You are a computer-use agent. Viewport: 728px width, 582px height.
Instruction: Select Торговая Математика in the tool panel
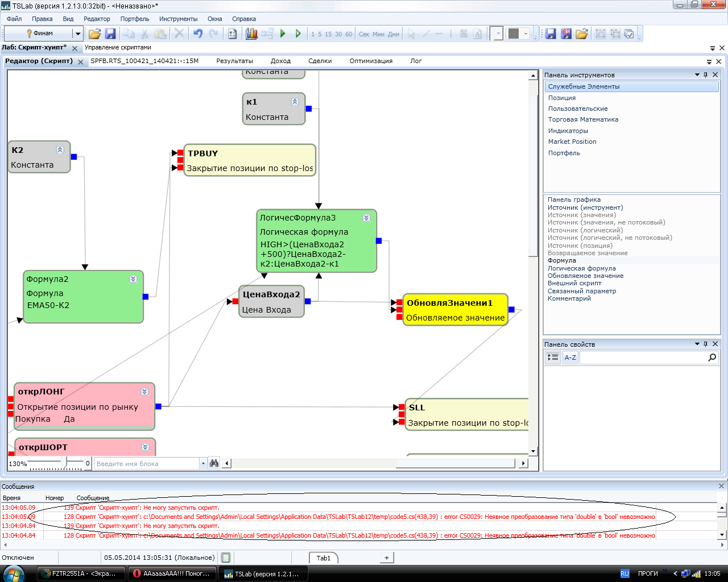click(583, 119)
